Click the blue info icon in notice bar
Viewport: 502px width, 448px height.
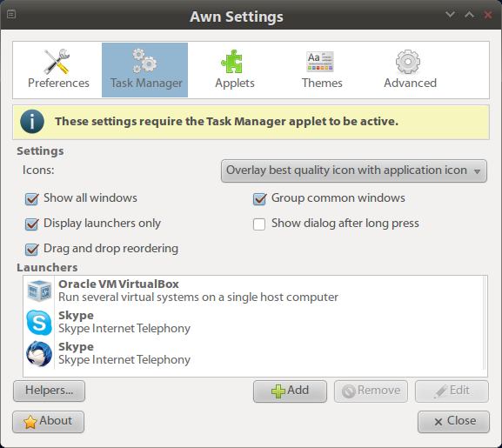(32, 122)
